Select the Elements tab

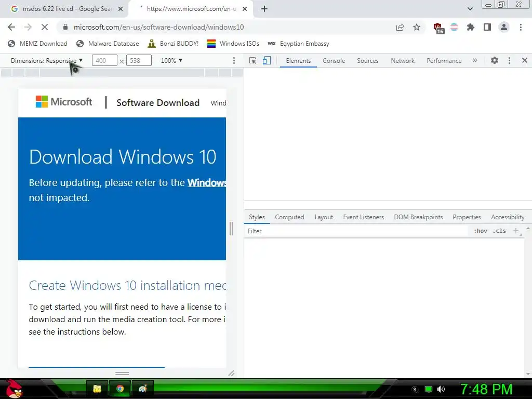pyautogui.click(x=298, y=60)
